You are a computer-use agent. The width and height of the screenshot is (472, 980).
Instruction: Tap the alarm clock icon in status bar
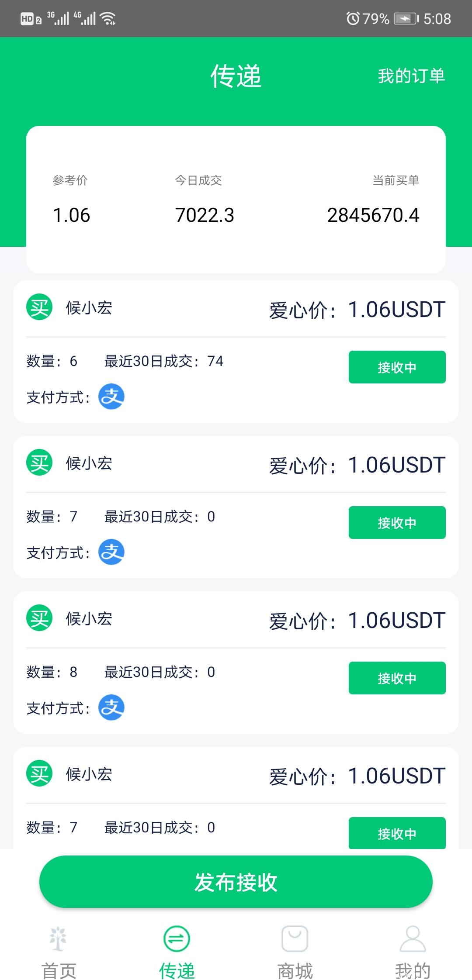click(x=353, y=18)
